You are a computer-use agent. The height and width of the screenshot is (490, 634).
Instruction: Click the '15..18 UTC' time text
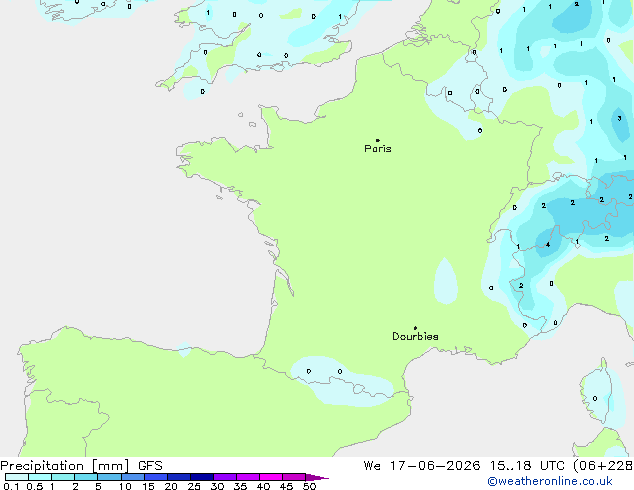[x=527, y=466]
